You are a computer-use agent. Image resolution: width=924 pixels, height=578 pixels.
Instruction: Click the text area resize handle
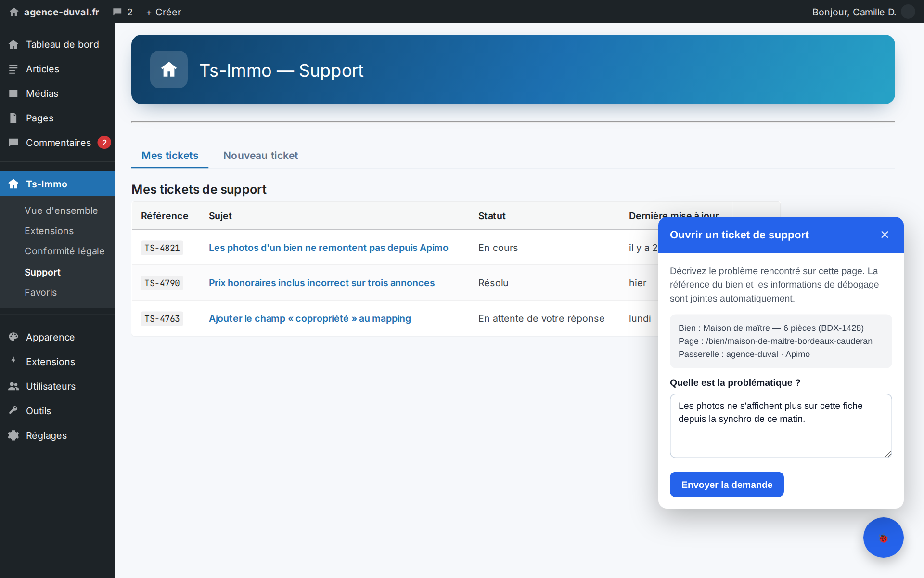888,454
